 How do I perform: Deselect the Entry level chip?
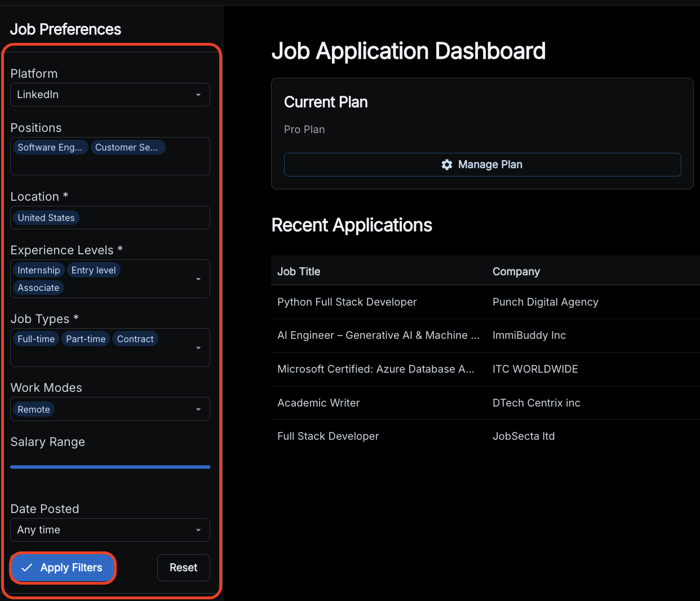[x=94, y=270]
